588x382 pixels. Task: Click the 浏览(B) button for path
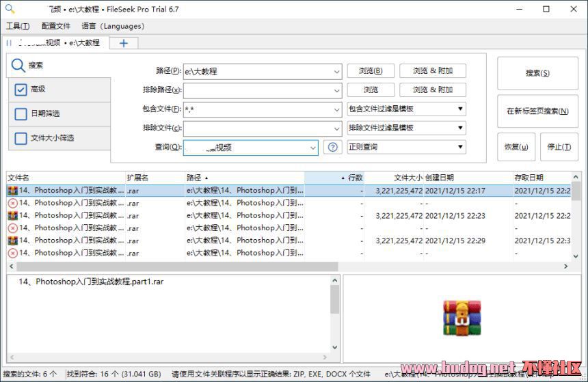(371, 70)
